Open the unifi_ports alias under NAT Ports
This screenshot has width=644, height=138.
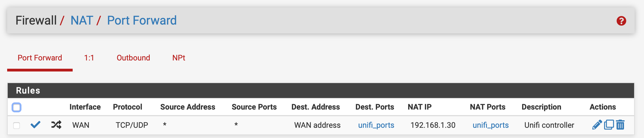(490, 125)
